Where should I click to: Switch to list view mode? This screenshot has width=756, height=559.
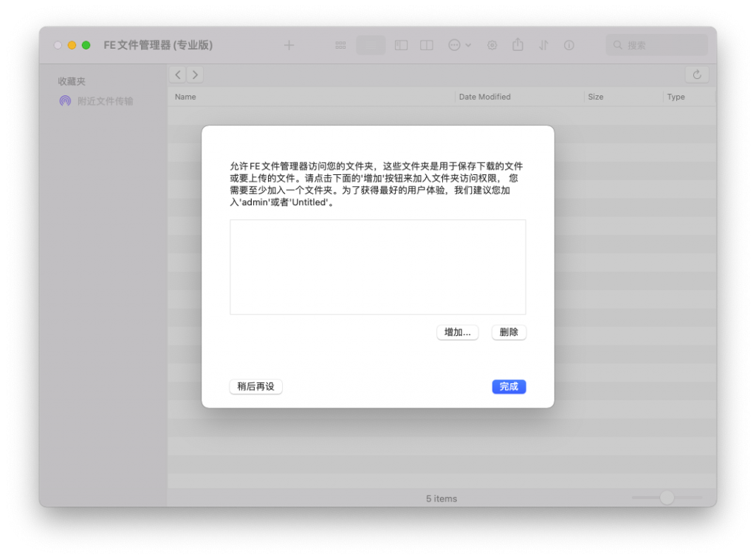(371, 45)
